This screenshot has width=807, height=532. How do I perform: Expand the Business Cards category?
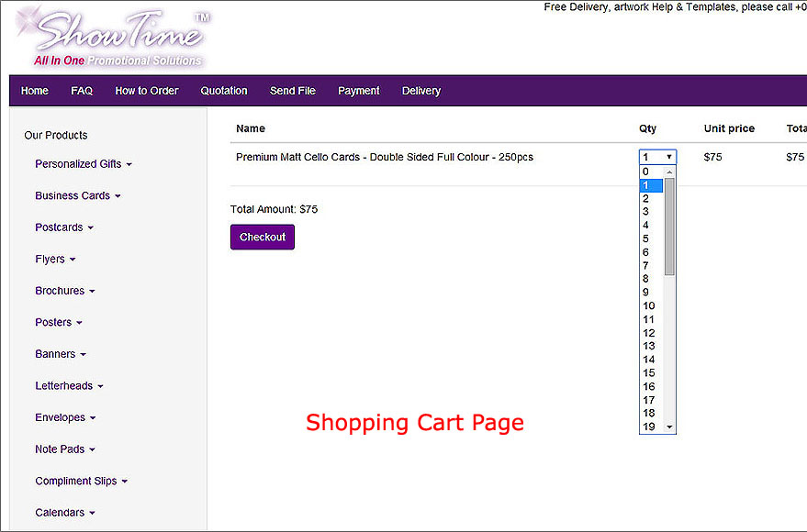point(78,196)
